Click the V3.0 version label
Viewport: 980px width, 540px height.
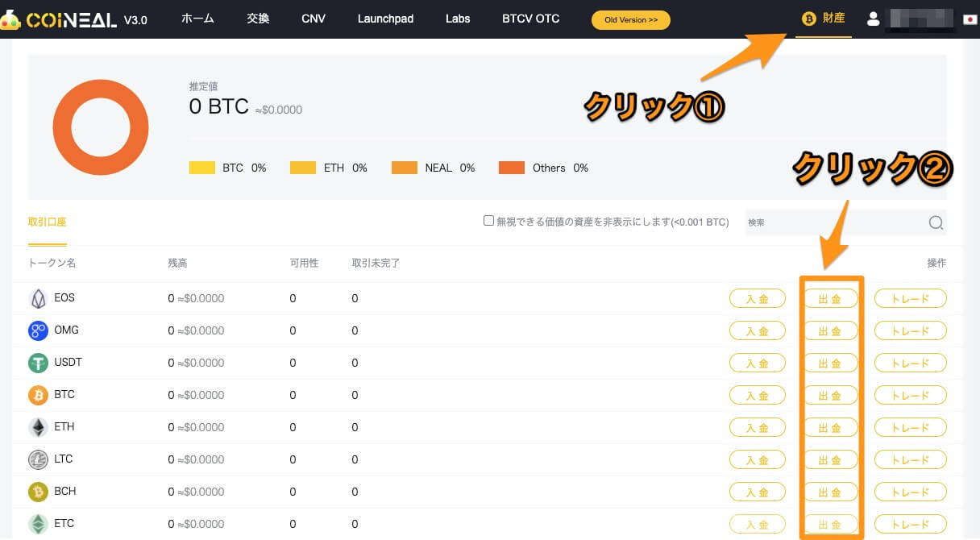(135, 20)
